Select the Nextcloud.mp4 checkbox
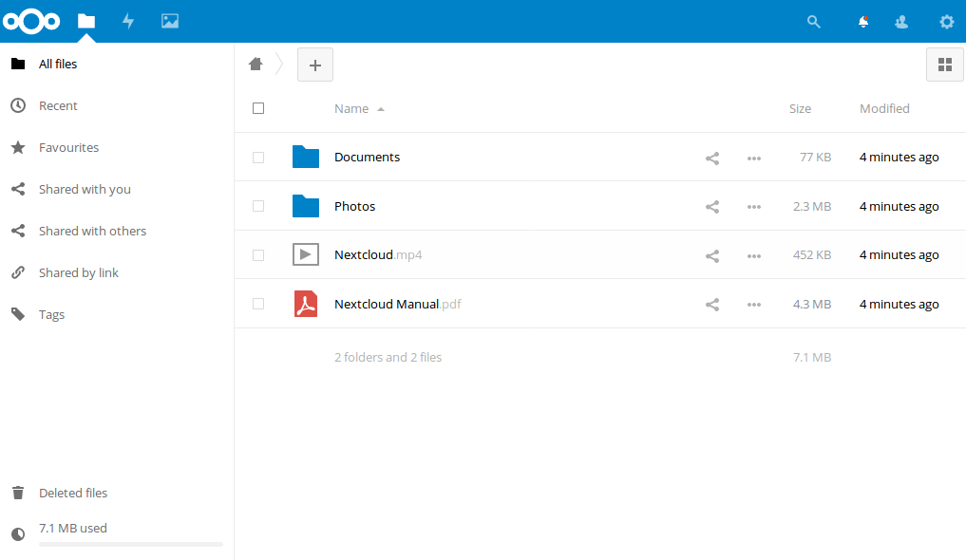 tap(258, 254)
